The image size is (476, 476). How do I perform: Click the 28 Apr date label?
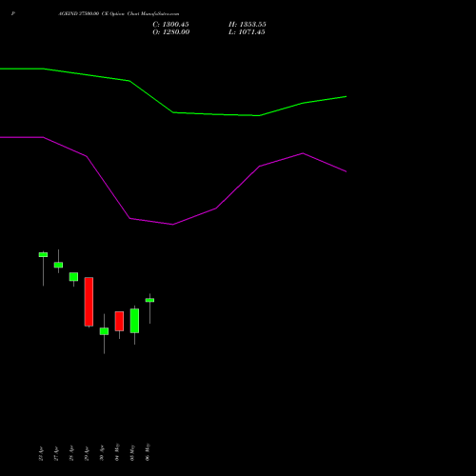tap(71, 453)
